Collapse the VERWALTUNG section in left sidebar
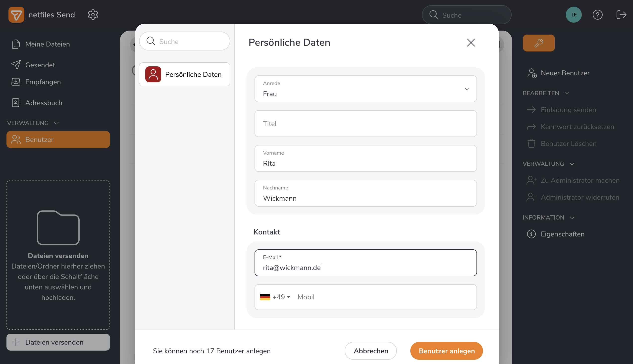This screenshot has width=633, height=364. point(56,123)
